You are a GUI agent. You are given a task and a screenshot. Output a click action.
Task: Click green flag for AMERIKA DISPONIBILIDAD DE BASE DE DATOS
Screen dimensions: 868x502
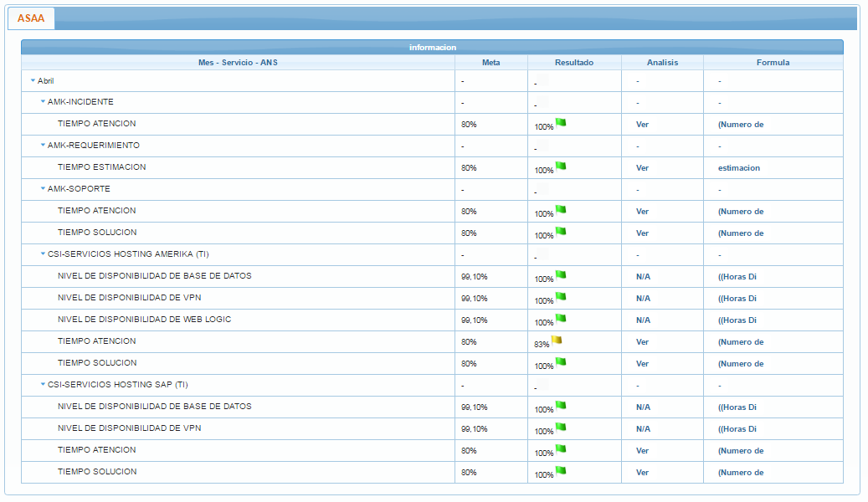point(561,274)
